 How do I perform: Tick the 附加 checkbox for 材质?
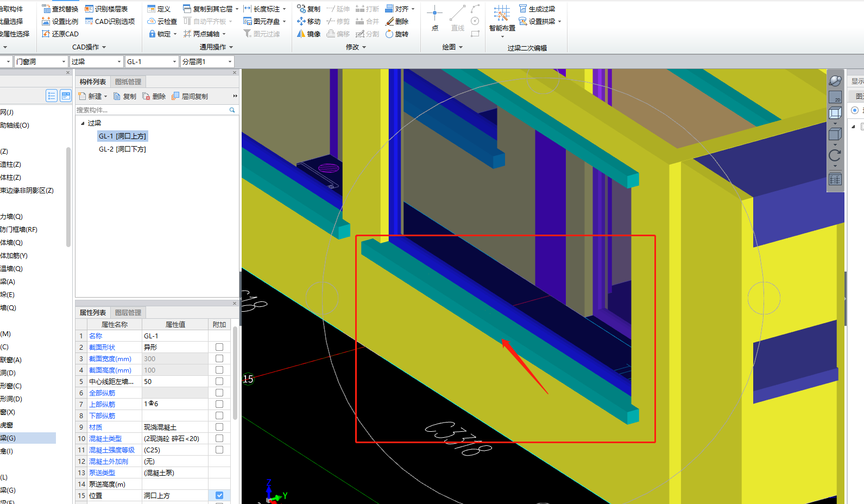tap(219, 427)
